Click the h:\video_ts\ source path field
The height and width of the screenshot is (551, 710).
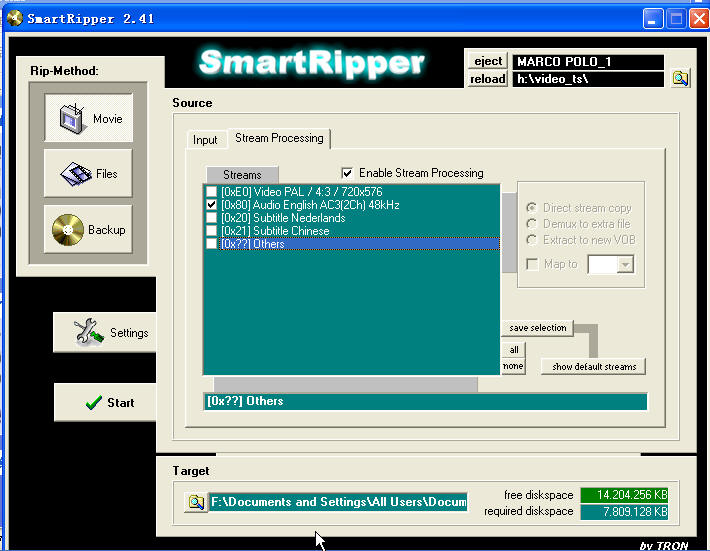point(588,79)
